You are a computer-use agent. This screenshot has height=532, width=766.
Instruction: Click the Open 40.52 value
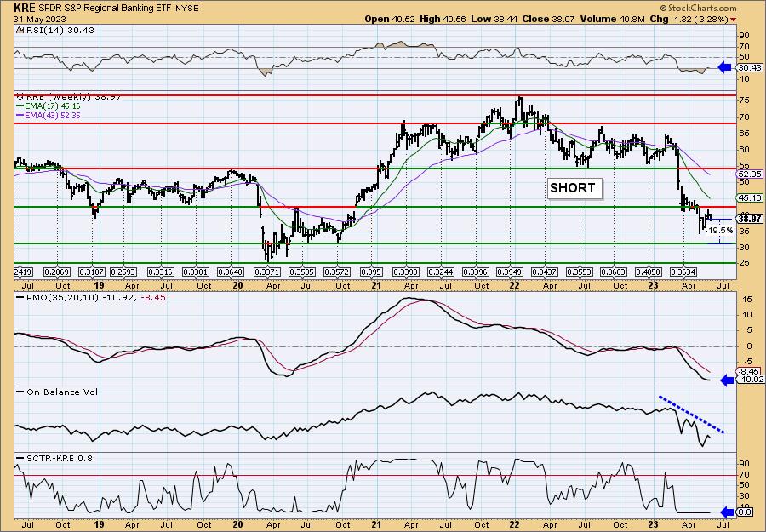(390, 19)
